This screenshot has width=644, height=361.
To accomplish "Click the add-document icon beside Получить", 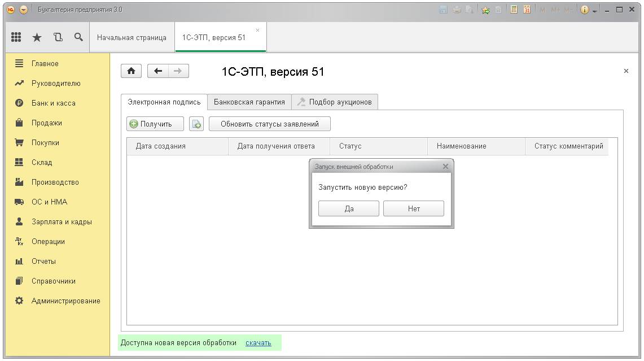I will click(196, 124).
